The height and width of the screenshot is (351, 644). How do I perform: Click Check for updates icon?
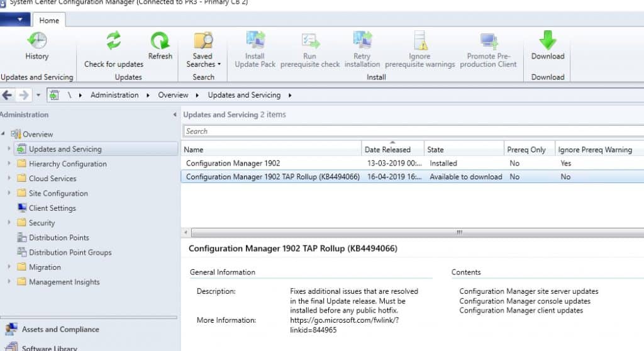pos(114,40)
